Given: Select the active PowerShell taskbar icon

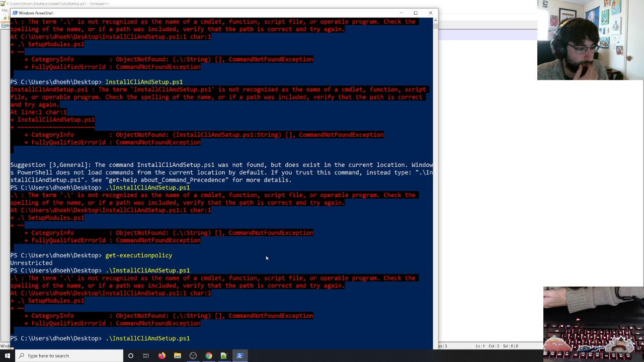Looking at the screenshot, I should pyautogui.click(x=239, y=355).
